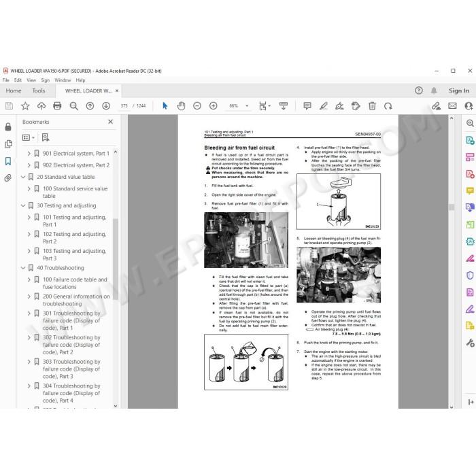Send file by email icon
This screenshot has height=476, width=476.
click(x=452, y=105)
